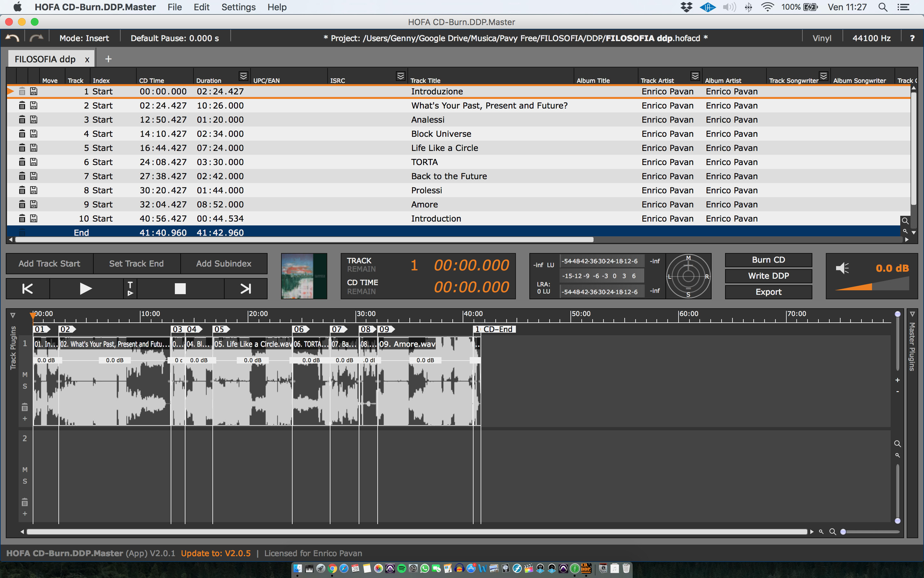Skip to next track marker
Viewport: 924px width, 578px height.
(x=245, y=289)
